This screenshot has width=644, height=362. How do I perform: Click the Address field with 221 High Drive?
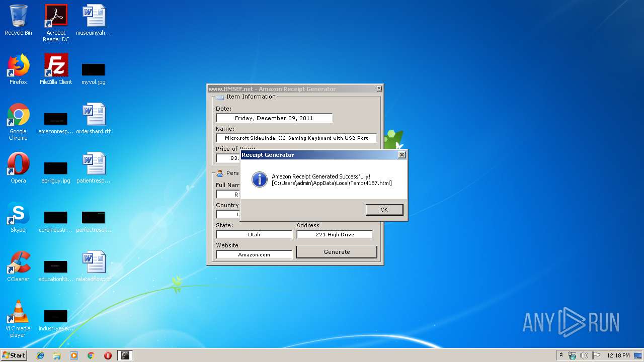335,234
